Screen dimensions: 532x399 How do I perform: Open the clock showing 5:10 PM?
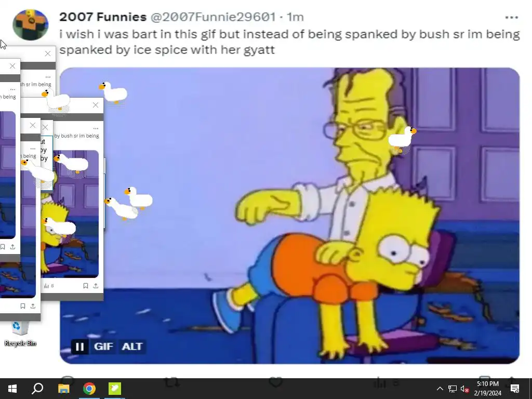coord(487,389)
